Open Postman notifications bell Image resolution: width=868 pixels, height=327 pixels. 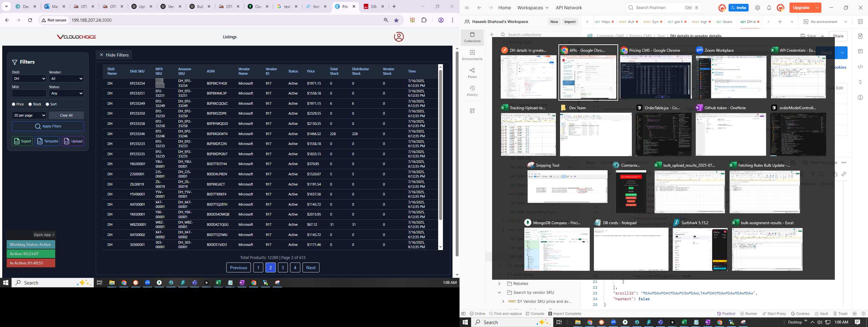click(x=769, y=8)
